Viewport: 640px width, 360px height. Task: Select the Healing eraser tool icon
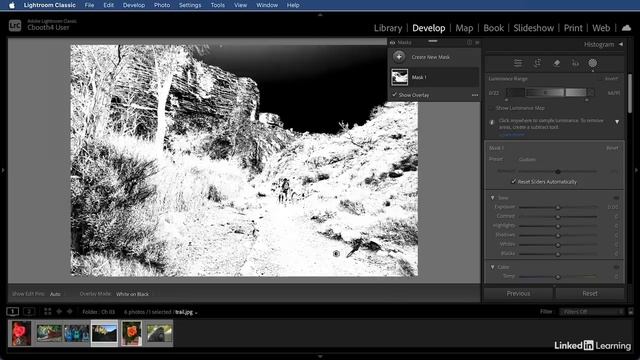pyautogui.click(x=556, y=63)
